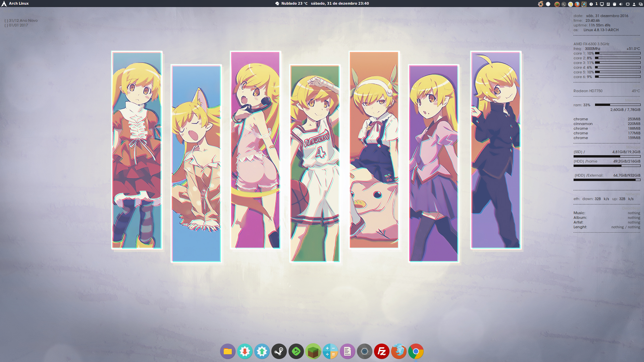644x362 pixels.
Task: Open the user account tray applet
Action: [634, 4]
